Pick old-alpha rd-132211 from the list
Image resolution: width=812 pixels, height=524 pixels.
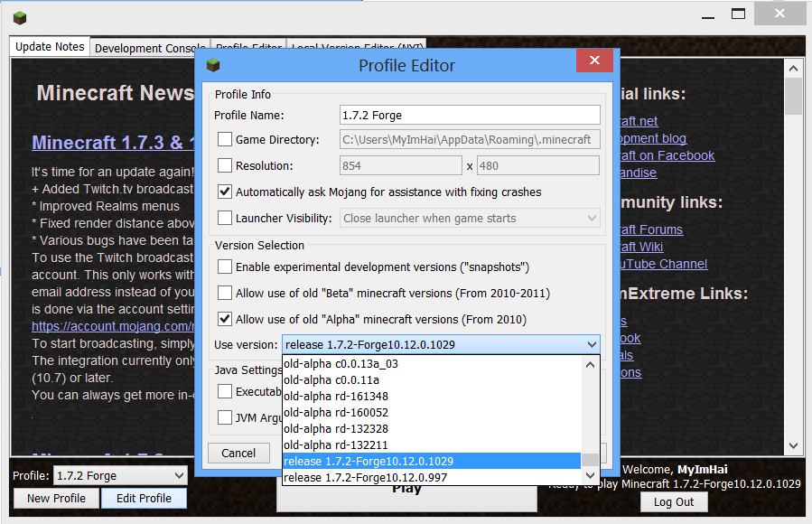tap(432, 444)
